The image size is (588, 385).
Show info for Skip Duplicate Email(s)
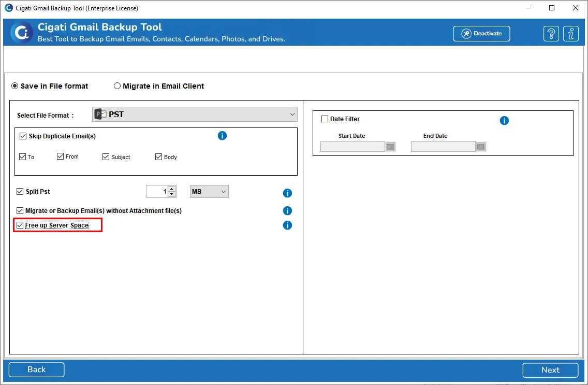pyautogui.click(x=222, y=135)
